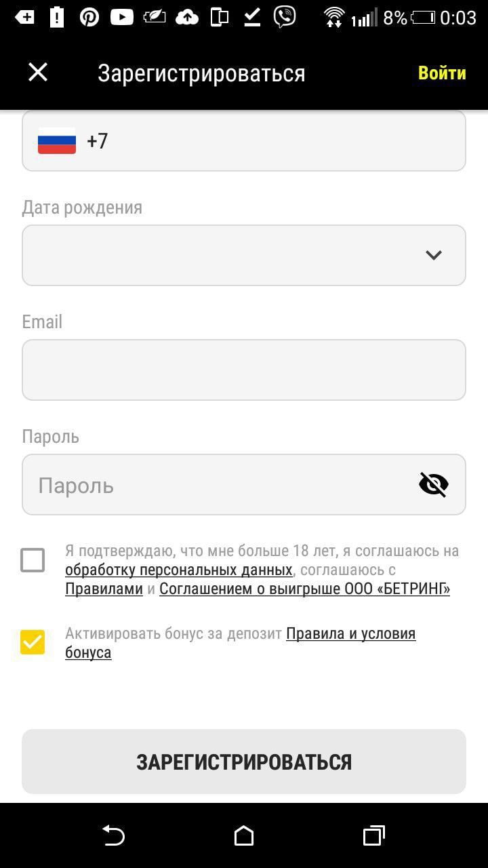Expand the date of birth dropdown
Image resolution: width=488 pixels, height=868 pixels.
pyautogui.click(x=432, y=255)
